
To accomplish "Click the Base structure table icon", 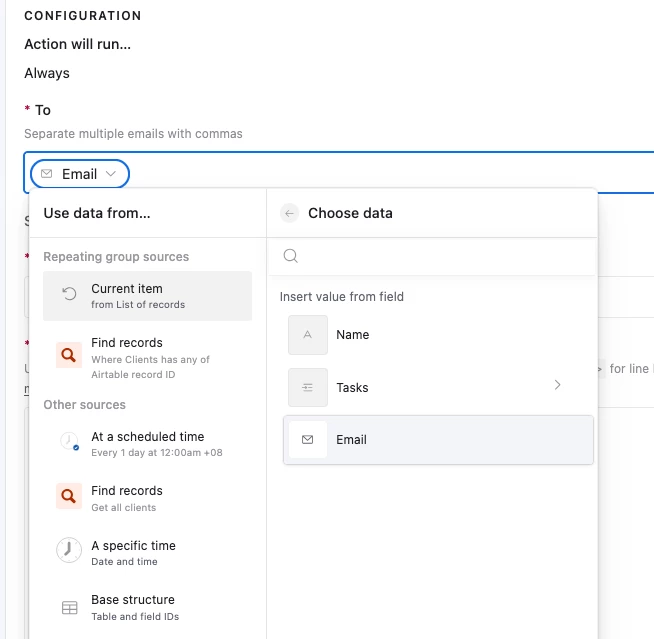I will (69, 607).
